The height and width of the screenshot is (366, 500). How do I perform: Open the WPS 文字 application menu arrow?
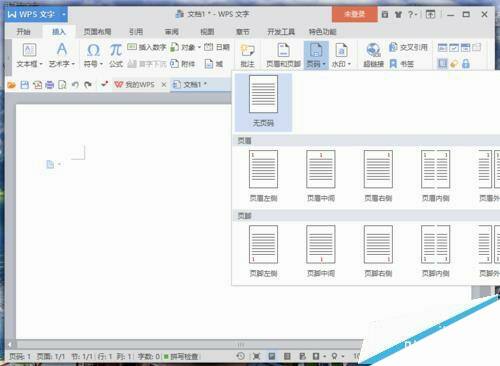63,14
